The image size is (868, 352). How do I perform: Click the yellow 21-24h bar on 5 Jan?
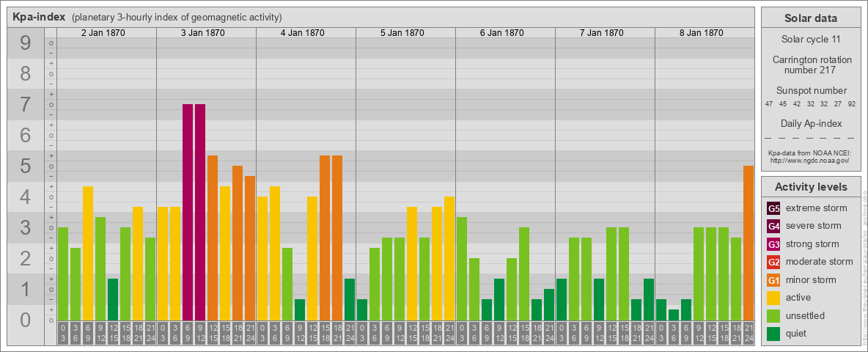449,258
